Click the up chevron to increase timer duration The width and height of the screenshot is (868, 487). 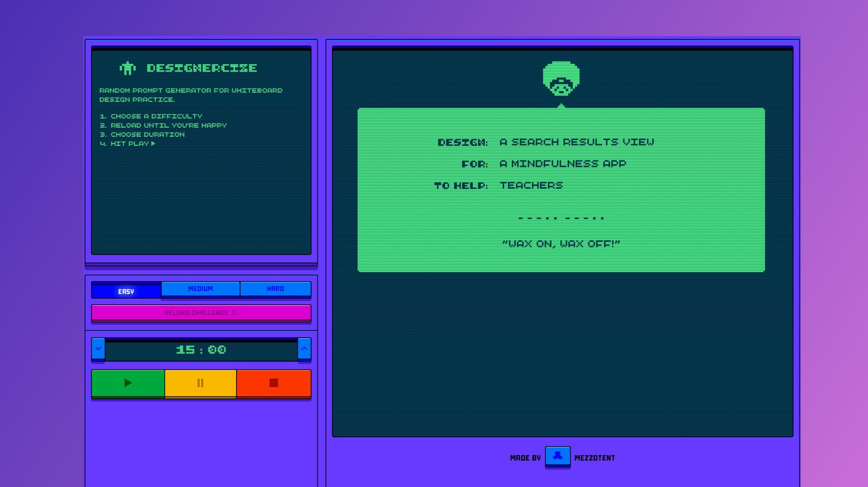click(x=304, y=349)
